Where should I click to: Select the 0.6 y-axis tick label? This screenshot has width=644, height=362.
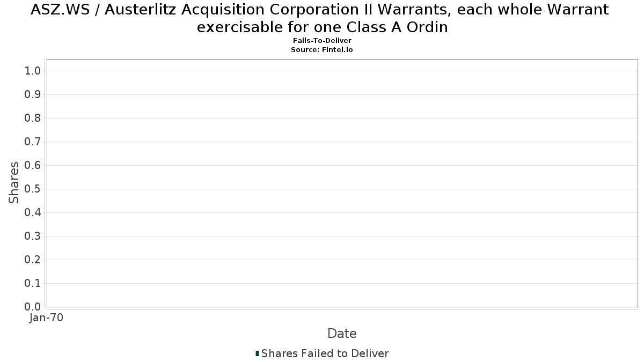[x=33, y=165]
